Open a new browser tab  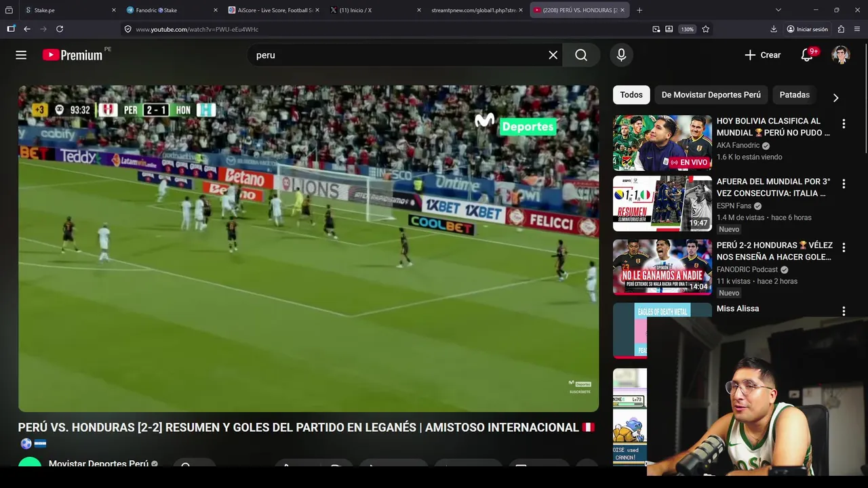click(x=639, y=10)
